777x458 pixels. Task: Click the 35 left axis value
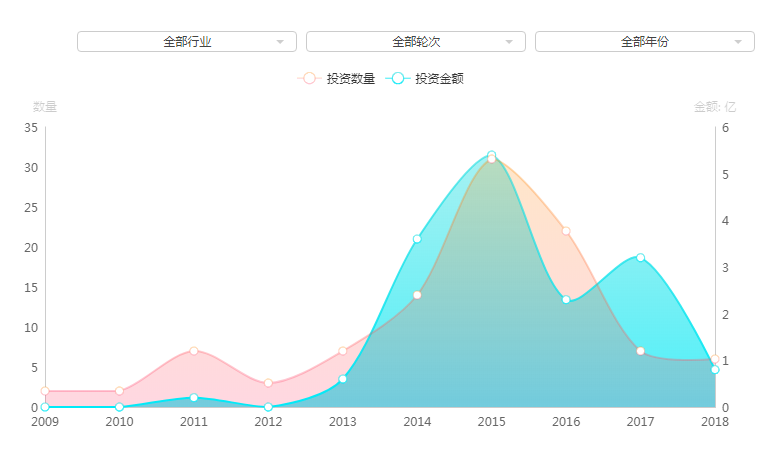[31, 128]
